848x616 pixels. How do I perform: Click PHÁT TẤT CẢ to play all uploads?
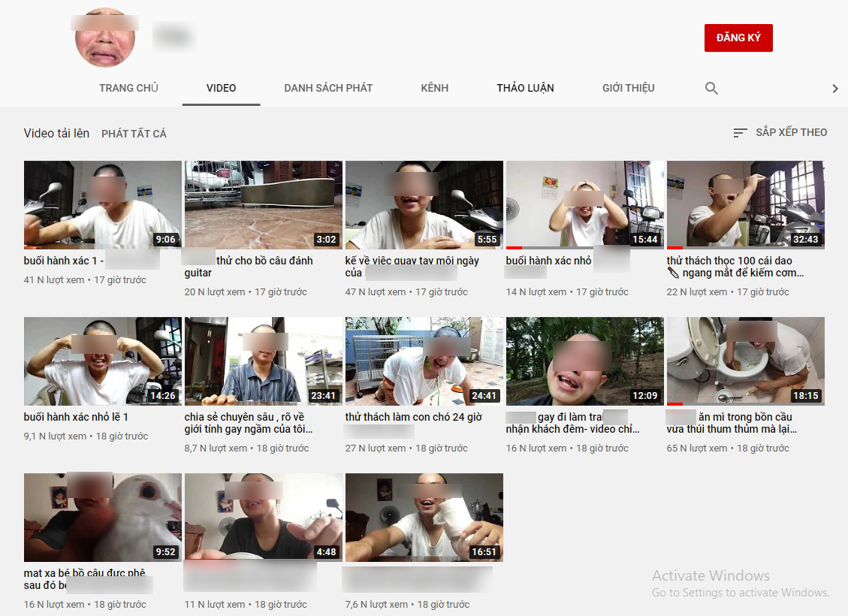pyautogui.click(x=134, y=133)
